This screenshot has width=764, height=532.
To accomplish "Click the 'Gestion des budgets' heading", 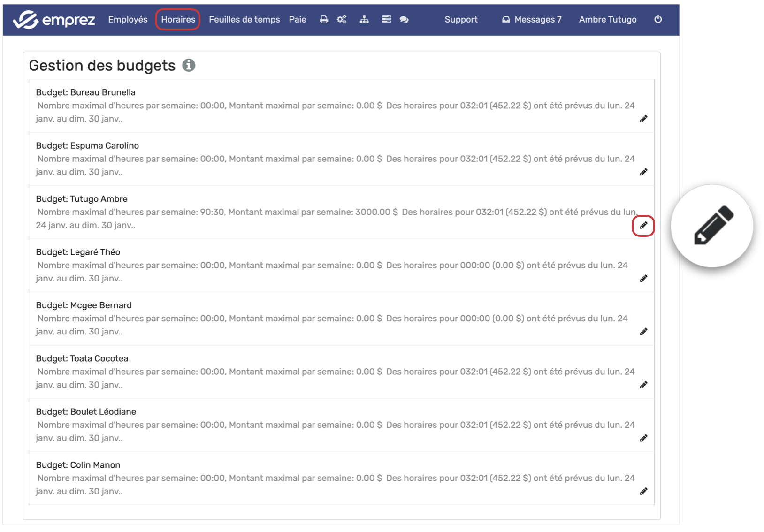I will [102, 66].
